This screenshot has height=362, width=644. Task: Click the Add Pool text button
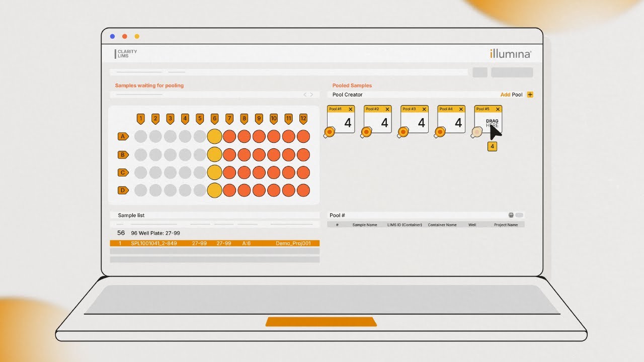[511, 95]
